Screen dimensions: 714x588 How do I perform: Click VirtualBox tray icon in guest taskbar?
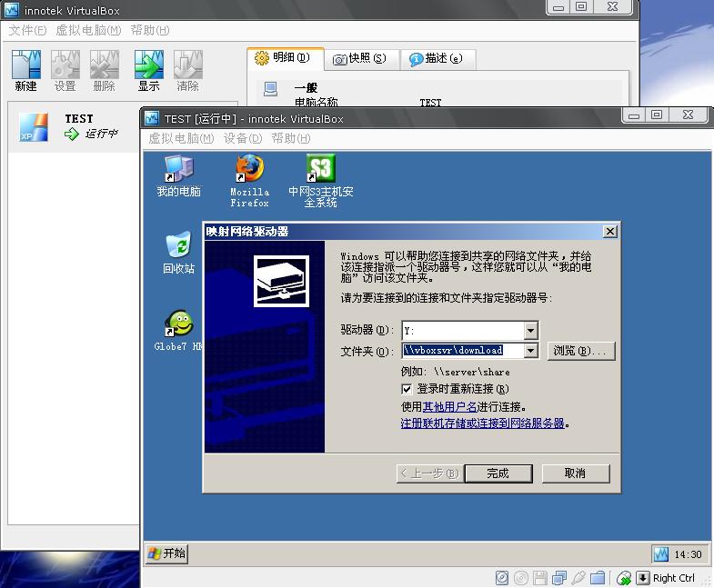tap(660, 553)
